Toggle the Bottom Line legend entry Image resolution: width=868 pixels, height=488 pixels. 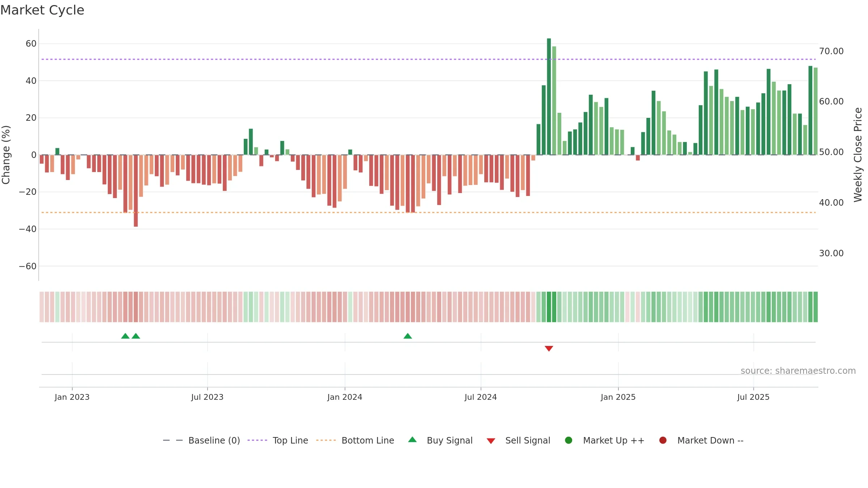click(355, 440)
